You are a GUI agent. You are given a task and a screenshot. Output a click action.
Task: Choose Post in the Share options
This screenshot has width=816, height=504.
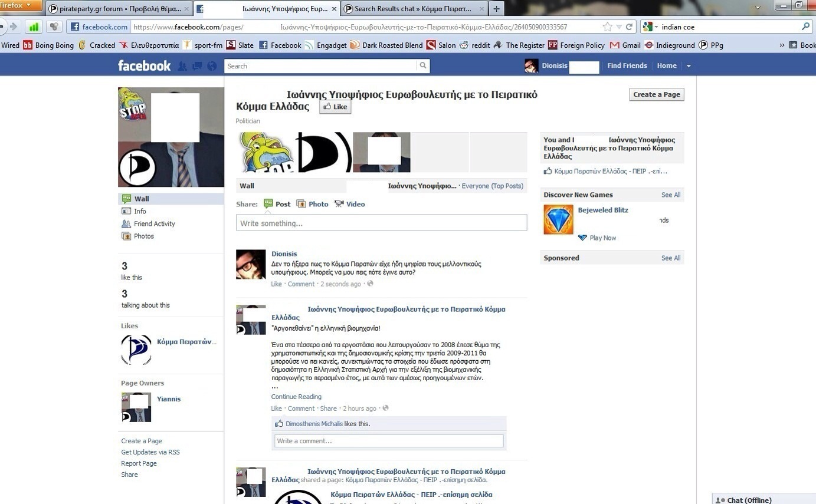[277, 204]
